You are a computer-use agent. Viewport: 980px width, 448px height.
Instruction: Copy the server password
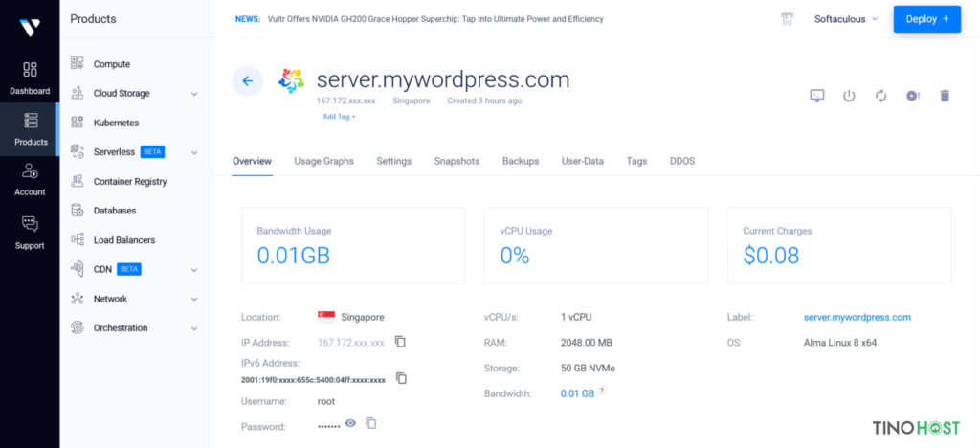[x=371, y=423]
